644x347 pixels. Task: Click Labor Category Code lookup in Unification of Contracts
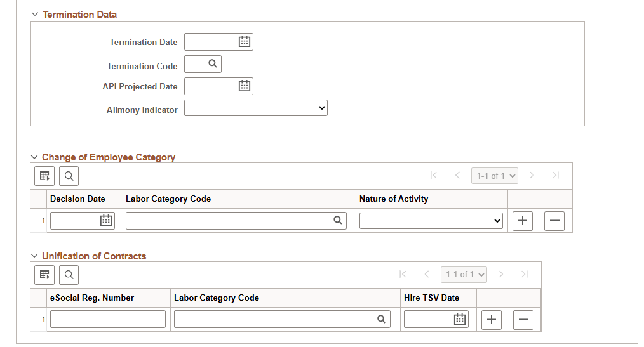(x=381, y=319)
